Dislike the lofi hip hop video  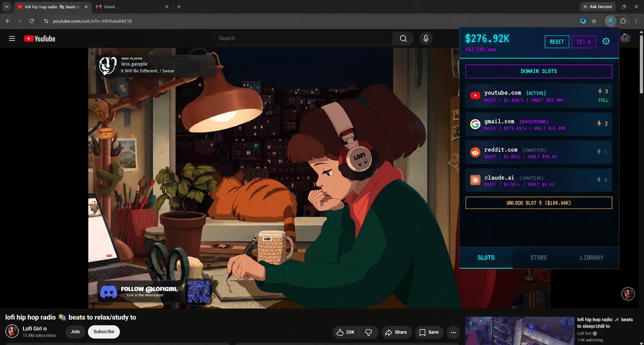[369, 332]
